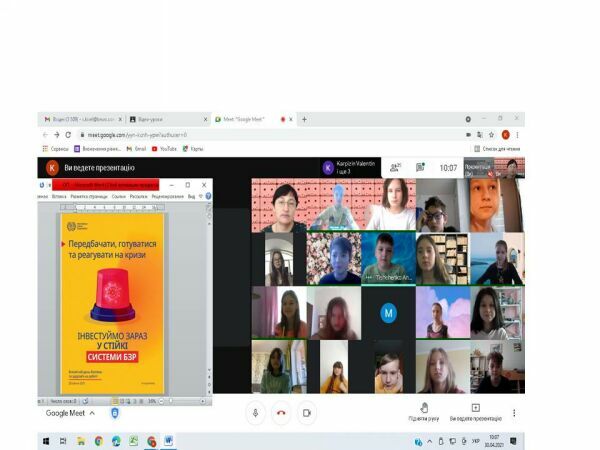Click the meet.google.com address bar

[x=268, y=135]
